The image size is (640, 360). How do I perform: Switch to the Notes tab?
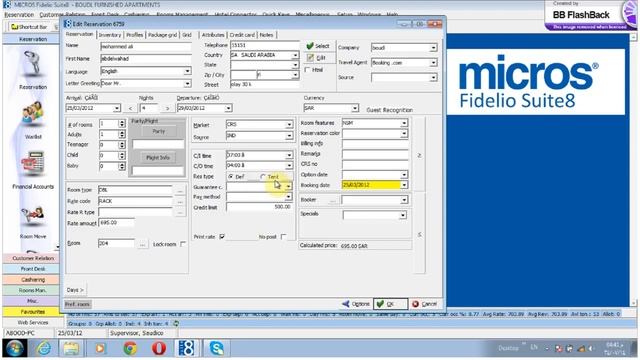click(x=266, y=35)
